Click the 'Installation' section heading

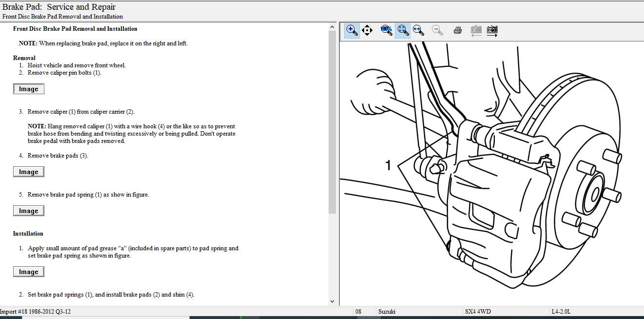point(28,234)
